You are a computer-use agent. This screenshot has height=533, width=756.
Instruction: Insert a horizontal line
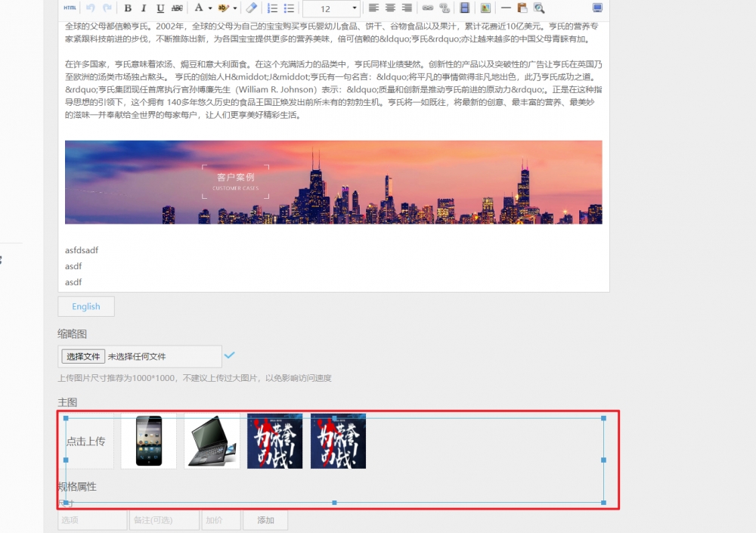506,8
